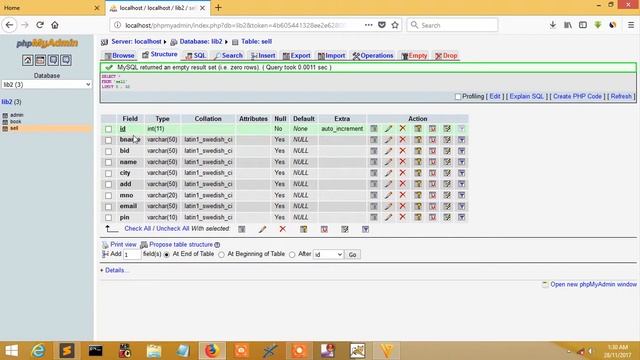The height and width of the screenshot is (360, 640).
Task: Click the red X drop icon for city row
Action: pos(403,173)
